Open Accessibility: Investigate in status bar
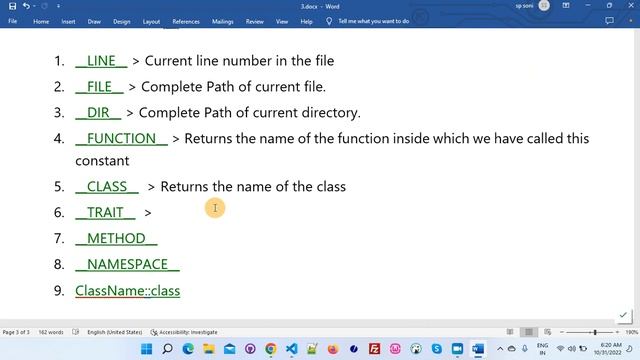Screen dimensions: 640x360 coord(184,332)
